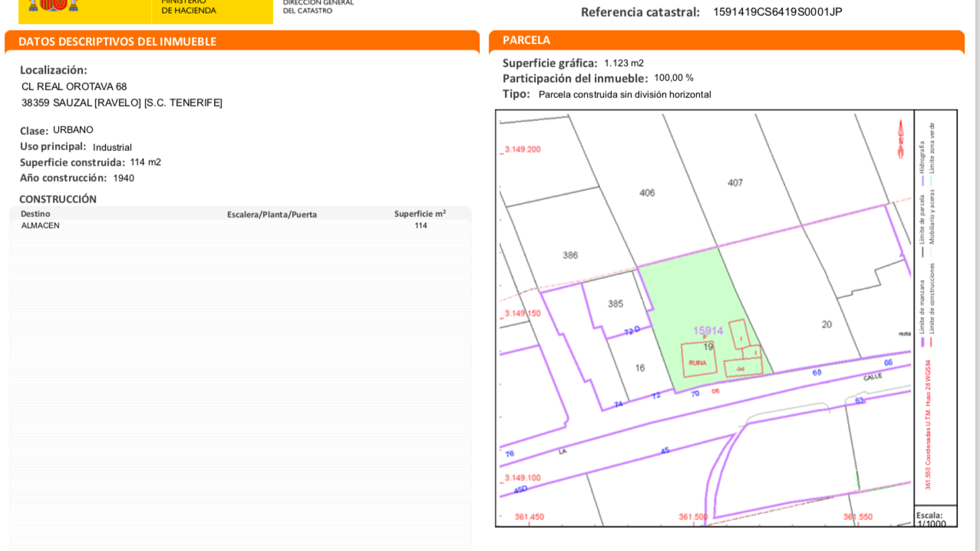Click the blue Hidrografía legend line
Image resolution: width=980 pixels, height=551 pixels.
click(x=922, y=180)
